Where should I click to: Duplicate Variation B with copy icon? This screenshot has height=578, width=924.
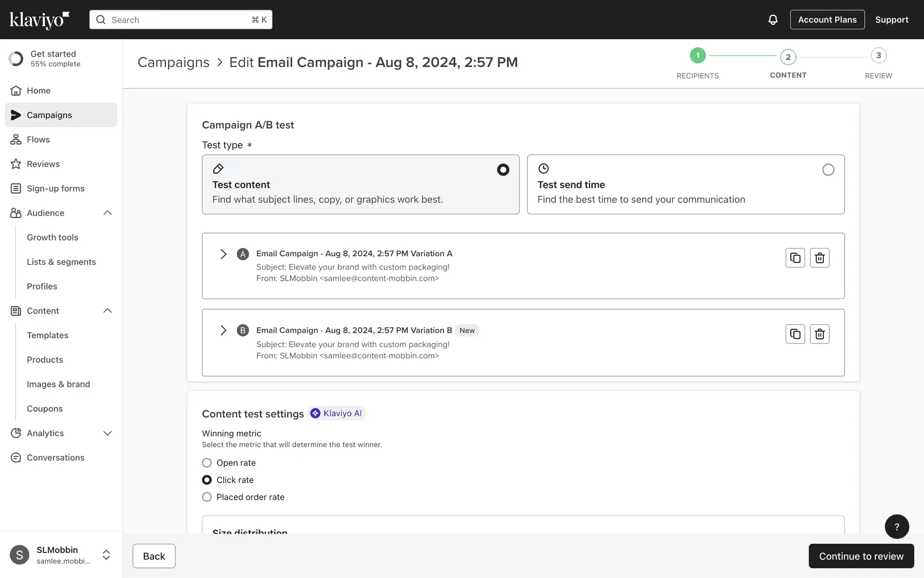[x=795, y=334]
